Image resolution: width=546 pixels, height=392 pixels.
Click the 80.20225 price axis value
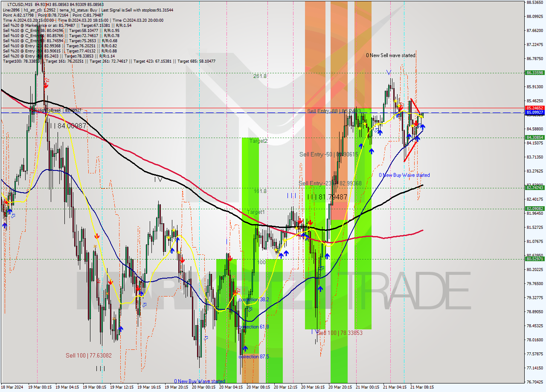click(x=535, y=270)
